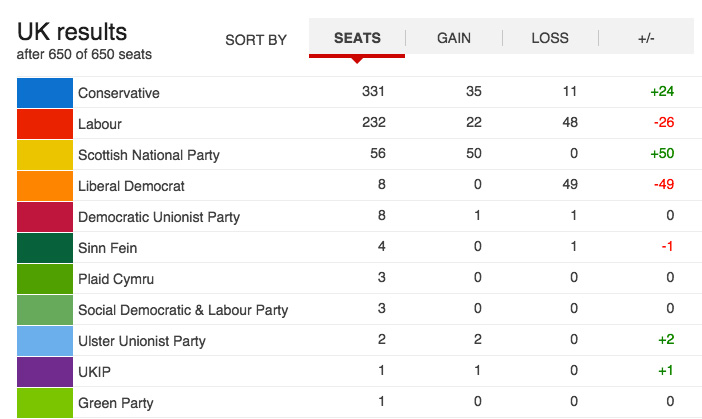The image size is (702, 419).
Task: Select Plaid Cymru party name
Action: (116, 279)
